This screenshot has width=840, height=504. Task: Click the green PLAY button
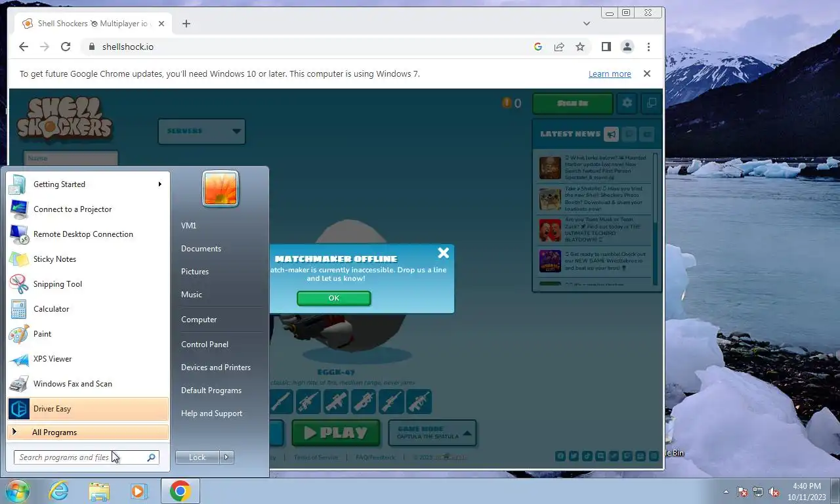tap(336, 433)
